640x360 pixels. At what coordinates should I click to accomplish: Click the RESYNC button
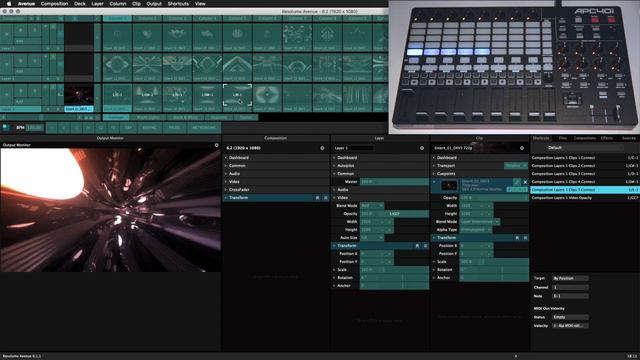point(149,128)
